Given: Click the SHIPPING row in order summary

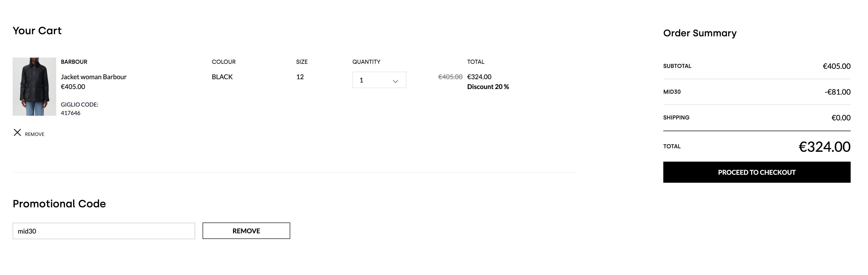Looking at the screenshot, I should click(757, 118).
